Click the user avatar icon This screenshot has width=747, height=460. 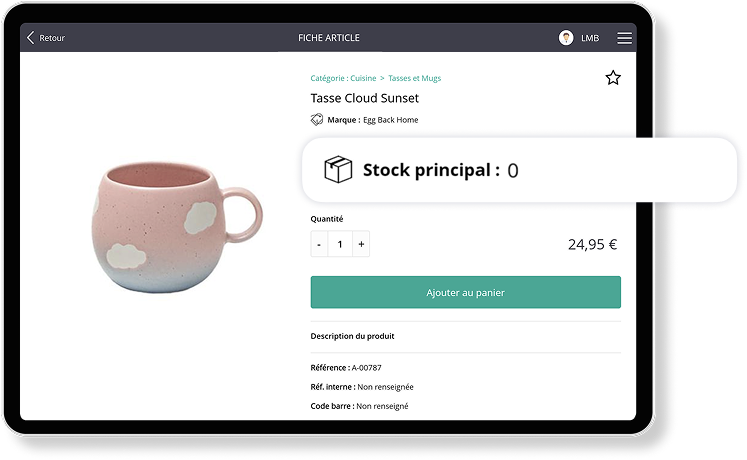566,38
